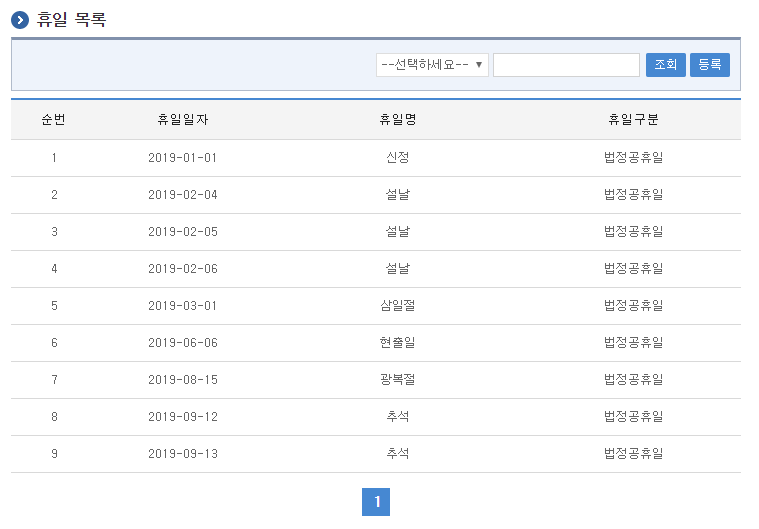Click the 순번 column header
This screenshot has width=759, height=529.
[x=54, y=120]
